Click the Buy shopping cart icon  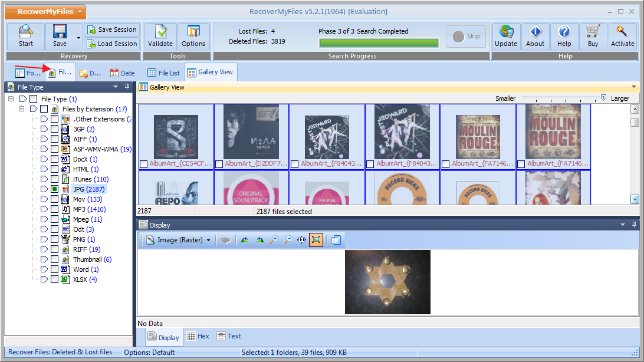click(x=593, y=37)
